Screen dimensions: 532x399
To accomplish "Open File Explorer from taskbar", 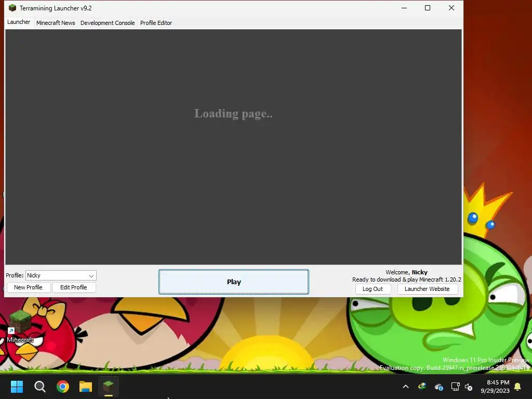I will click(86, 387).
